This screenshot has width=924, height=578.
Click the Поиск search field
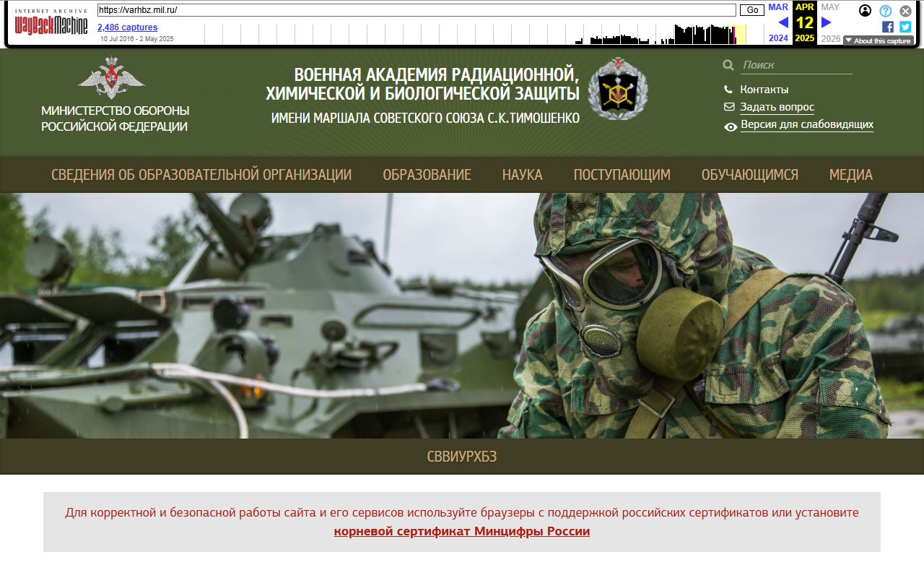click(796, 65)
